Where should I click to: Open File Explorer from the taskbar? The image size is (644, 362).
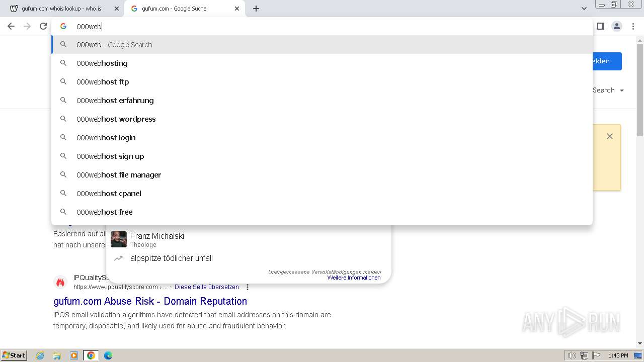pos(57,355)
